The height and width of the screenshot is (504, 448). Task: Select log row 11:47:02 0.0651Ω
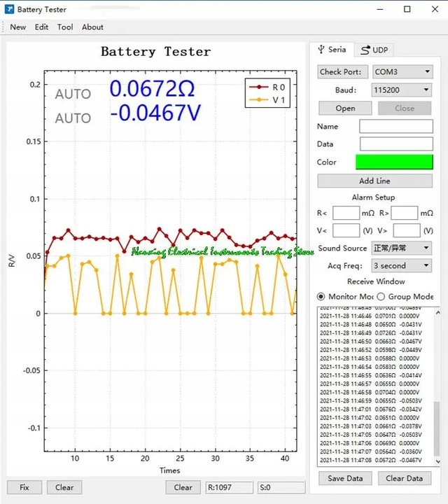370,418
